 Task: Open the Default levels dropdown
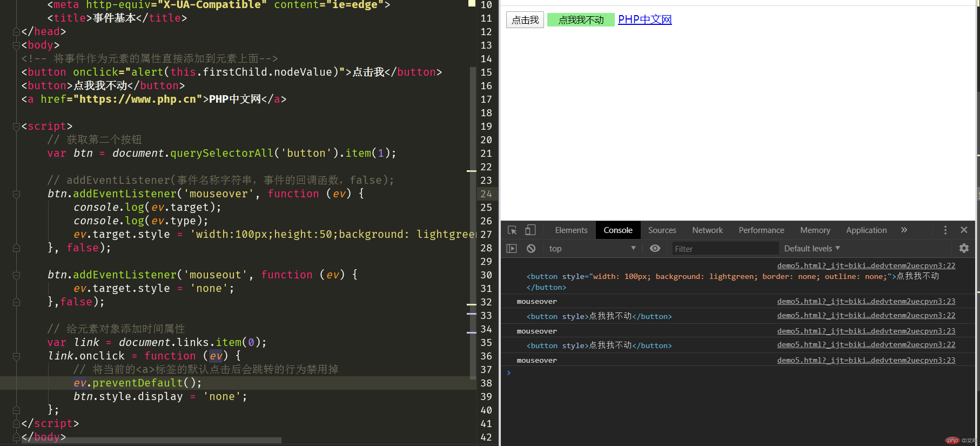[x=812, y=249]
